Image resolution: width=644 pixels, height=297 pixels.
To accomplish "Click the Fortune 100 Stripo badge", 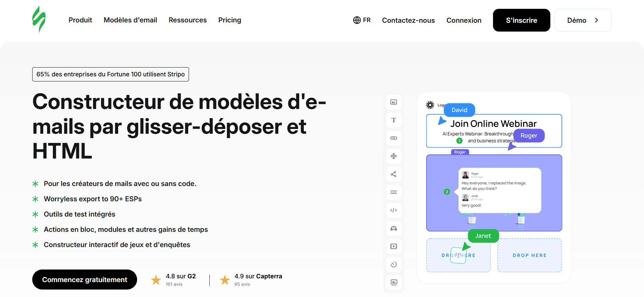I will (111, 74).
